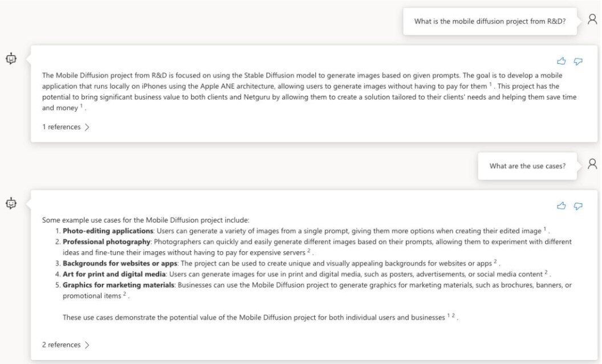Like the first Mobile Diffusion answer
The width and height of the screenshot is (602, 364).
tap(562, 61)
